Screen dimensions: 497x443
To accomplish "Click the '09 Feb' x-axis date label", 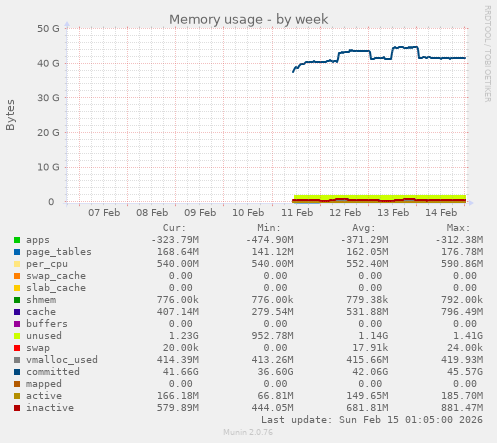I will click(x=200, y=213).
